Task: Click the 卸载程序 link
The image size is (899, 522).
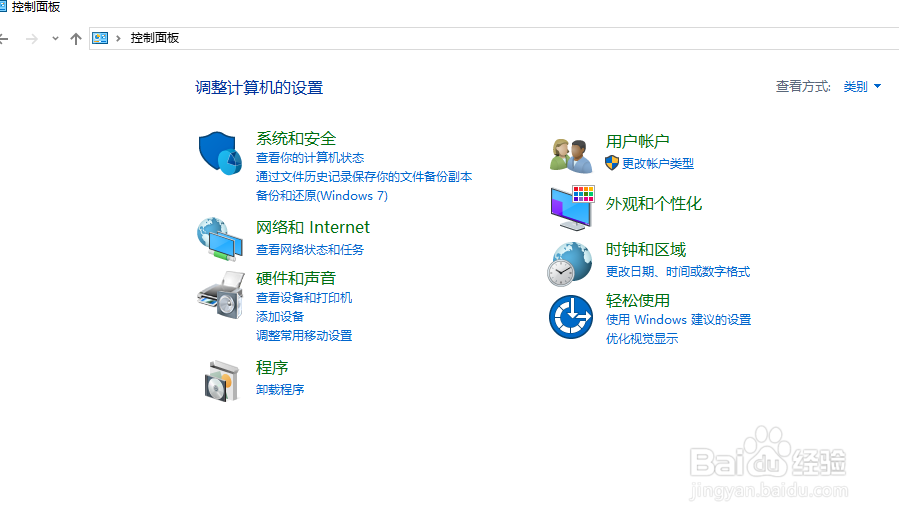Action: (280, 389)
